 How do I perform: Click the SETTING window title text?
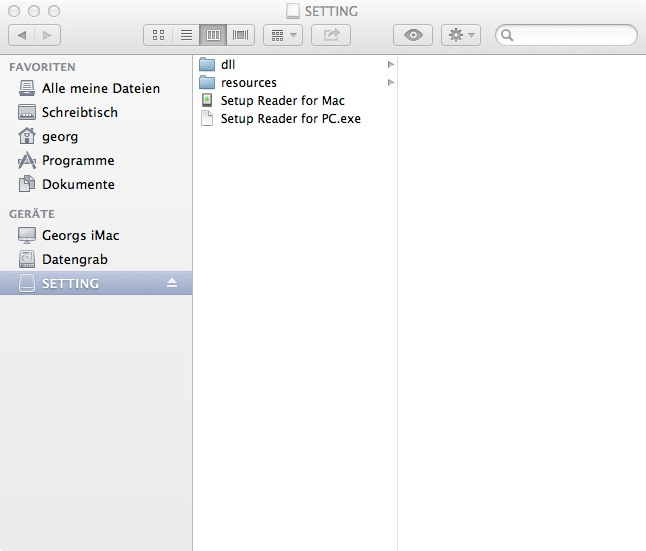click(x=331, y=12)
